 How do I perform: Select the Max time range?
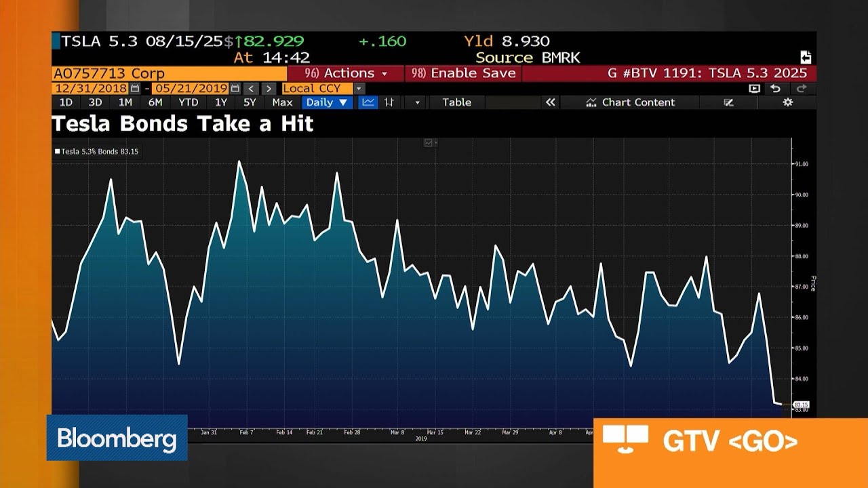point(282,102)
